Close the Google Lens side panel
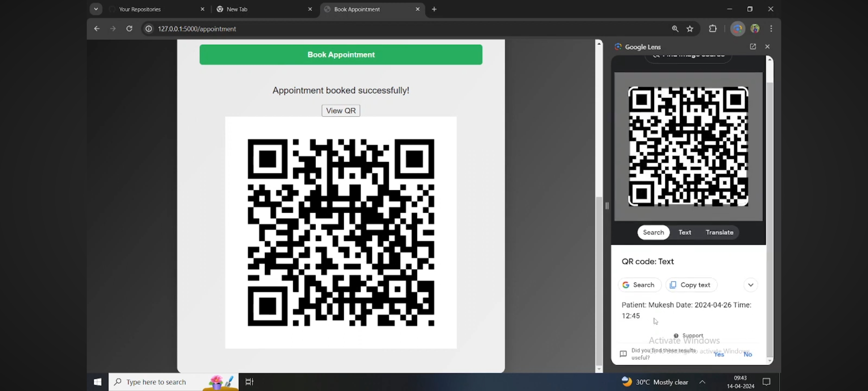Screen dimensions: 868x391 pos(767,47)
